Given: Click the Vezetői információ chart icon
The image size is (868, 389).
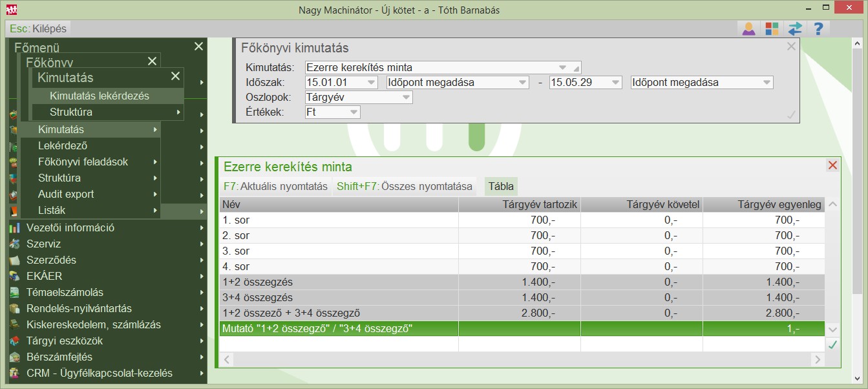Looking at the screenshot, I should (14, 227).
